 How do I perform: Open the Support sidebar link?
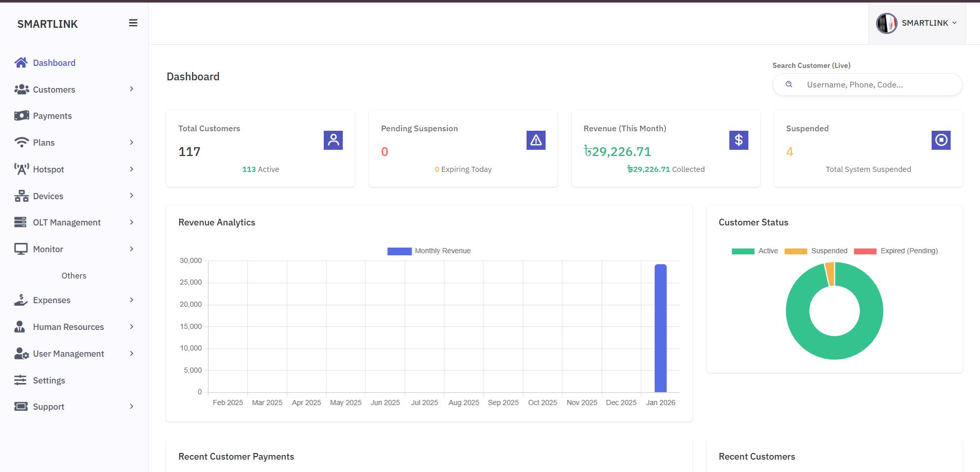click(48, 407)
